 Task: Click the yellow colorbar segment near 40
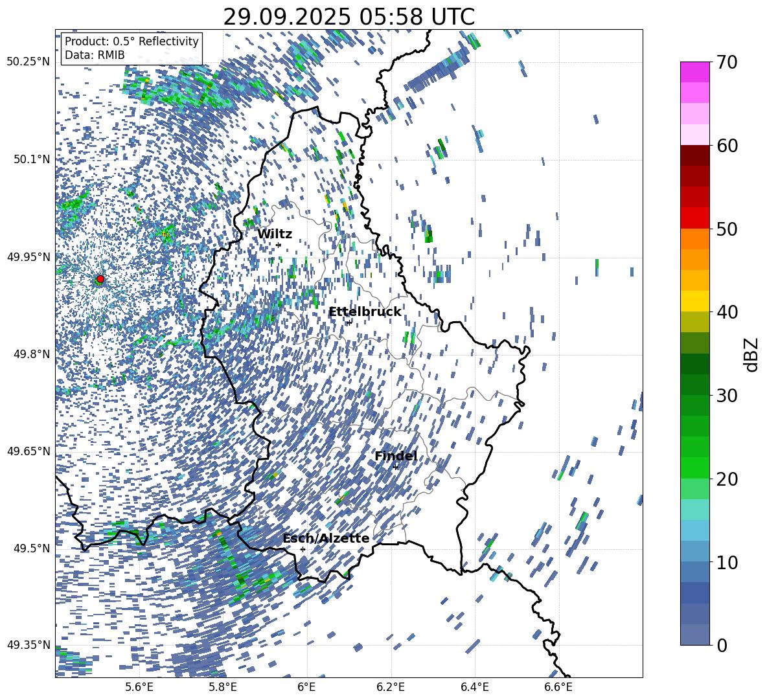(x=694, y=301)
